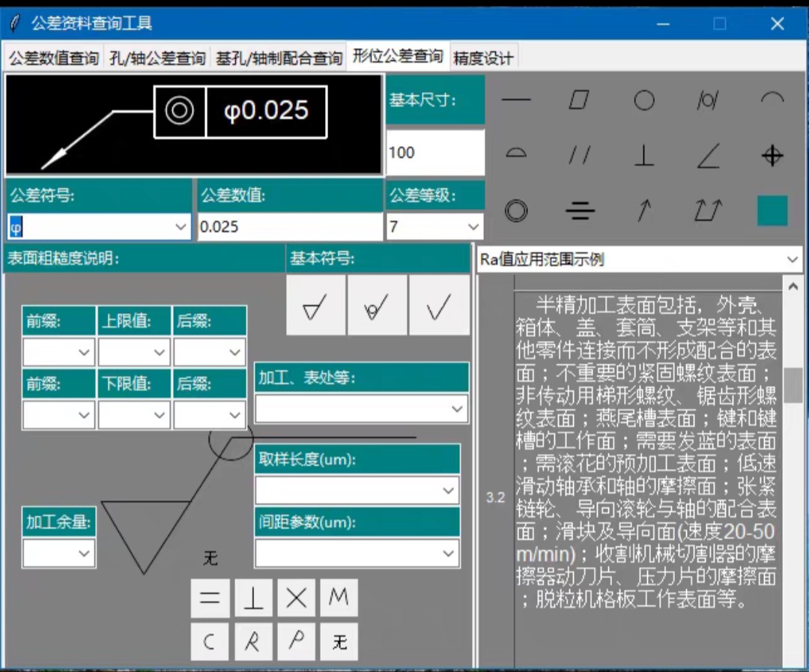
Task: Pick the multidirectional lay M button
Action: pyautogui.click(x=339, y=598)
